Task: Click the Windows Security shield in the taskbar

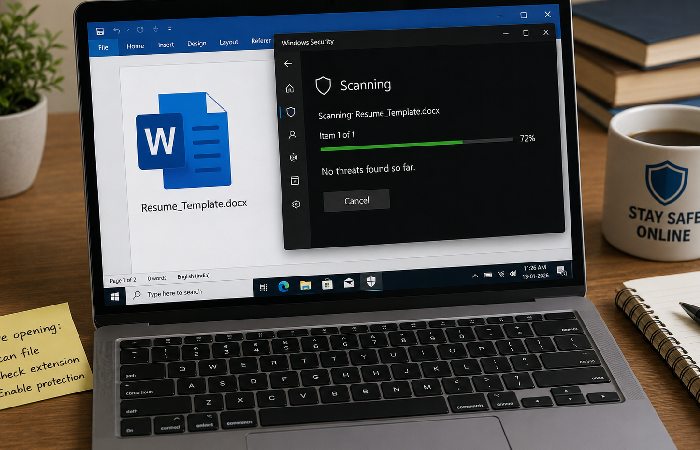Action: [371, 281]
